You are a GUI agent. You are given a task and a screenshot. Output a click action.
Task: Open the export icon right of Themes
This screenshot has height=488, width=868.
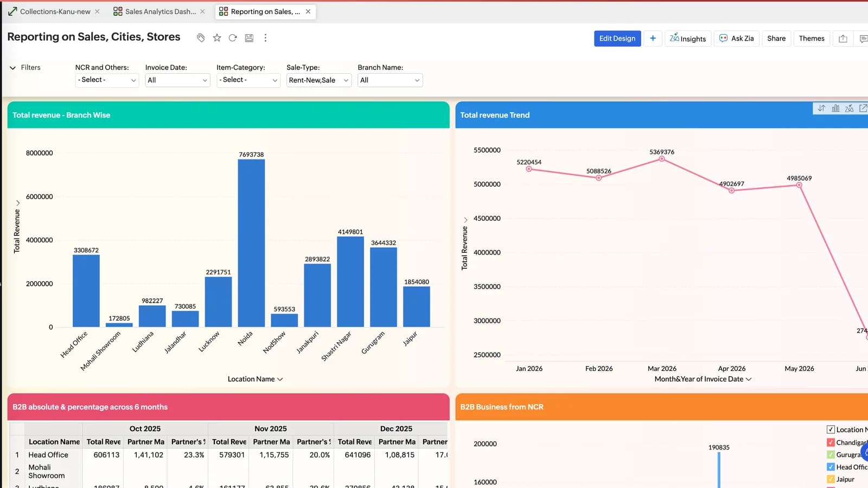coord(843,38)
